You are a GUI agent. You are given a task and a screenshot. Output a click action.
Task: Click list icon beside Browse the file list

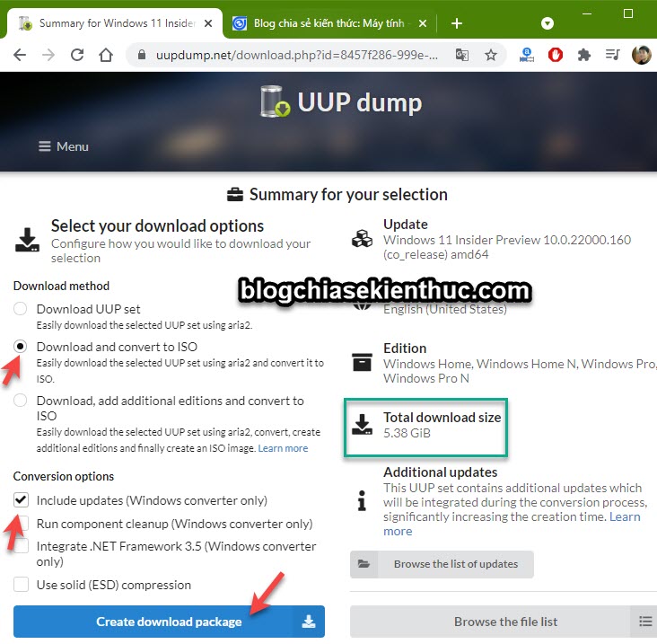pos(645,622)
